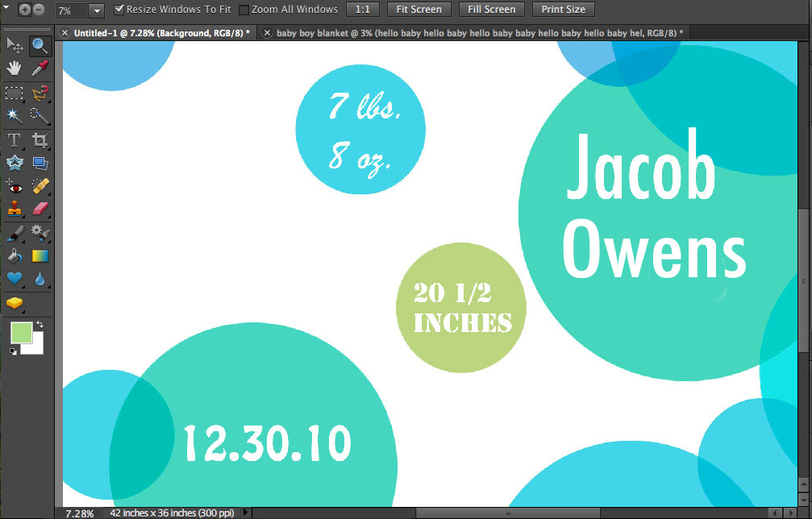Select the Magic Wand tool
Screen dimensions: 812x519
coord(15,115)
